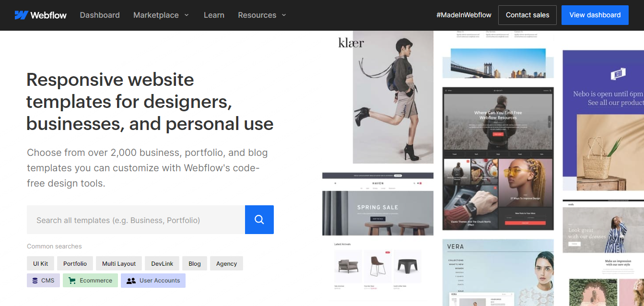Viewport: 644px width, 306px height.
Task: Open the Direct dark blog template thumbnail
Action: point(498,158)
